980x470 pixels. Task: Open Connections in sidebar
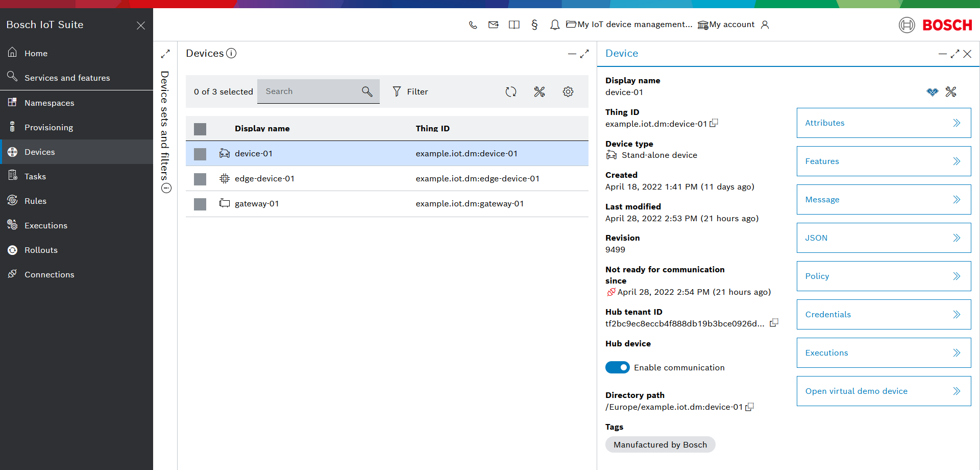pos(77,274)
